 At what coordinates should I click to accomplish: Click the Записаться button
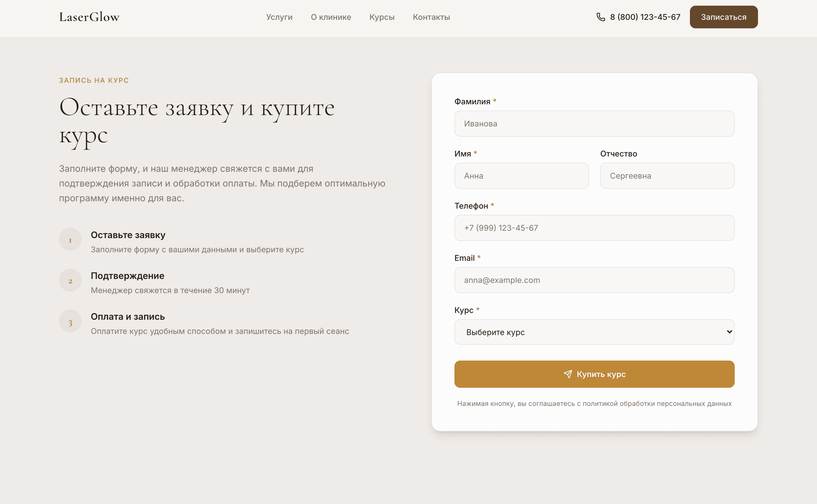[x=724, y=17]
